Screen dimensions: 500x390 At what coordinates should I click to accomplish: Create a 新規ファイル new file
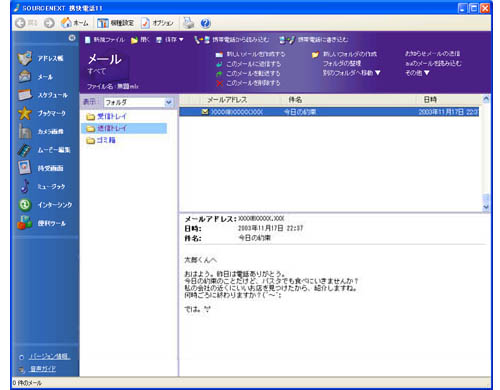tap(104, 40)
